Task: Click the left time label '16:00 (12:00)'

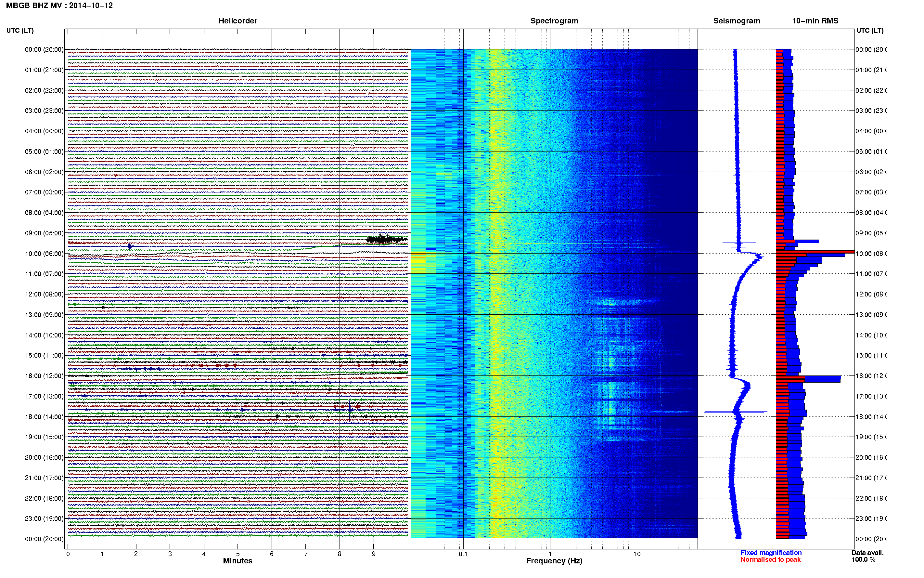Action: tap(44, 376)
